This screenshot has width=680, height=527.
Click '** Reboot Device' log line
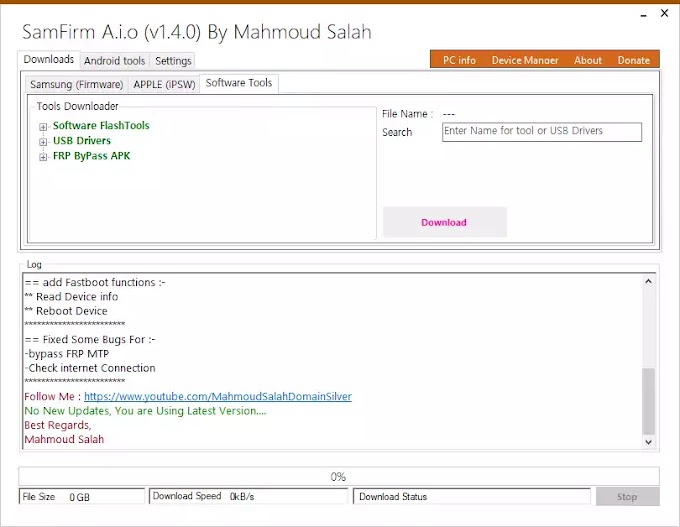(66, 311)
